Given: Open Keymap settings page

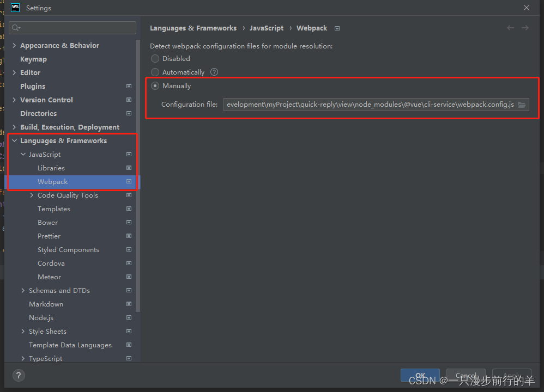Looking at the screenshot, I should coord(33,59).
